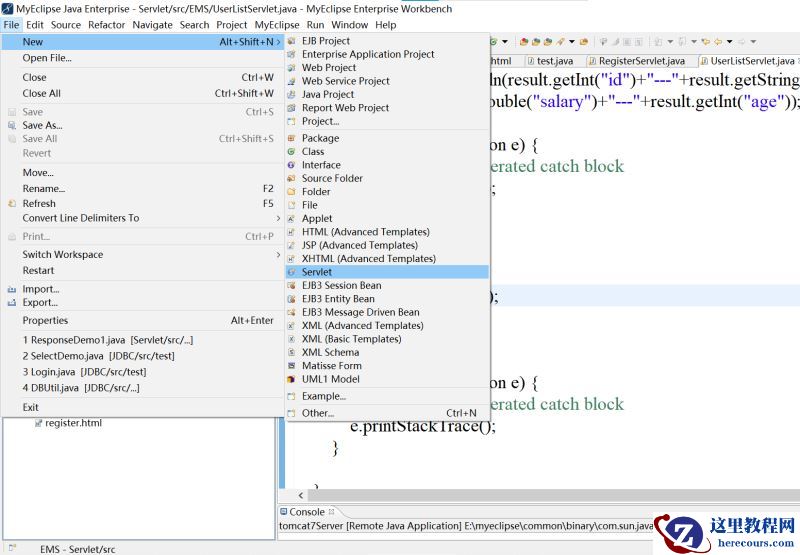Click the Package icon in New submenu
Image resolution: width=800 pixels, height=555 pixels.
point(291,138)
